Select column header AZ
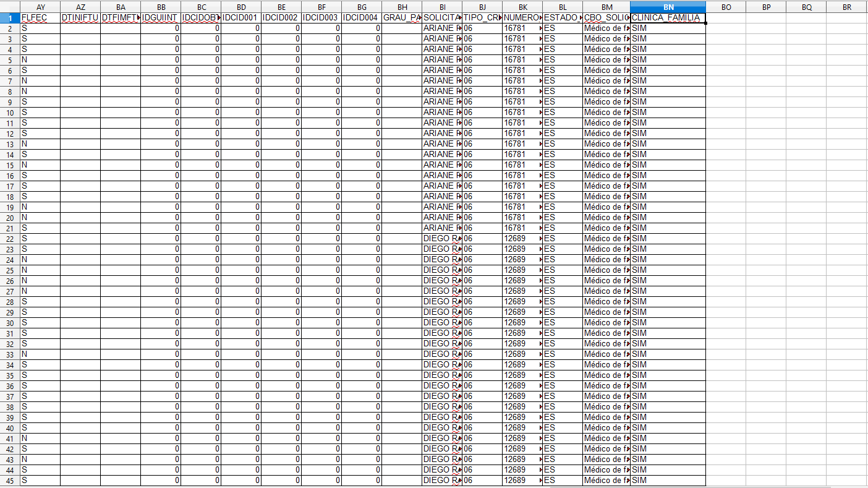Viewport: 868px width, 488px height. (x=80, y=7)
